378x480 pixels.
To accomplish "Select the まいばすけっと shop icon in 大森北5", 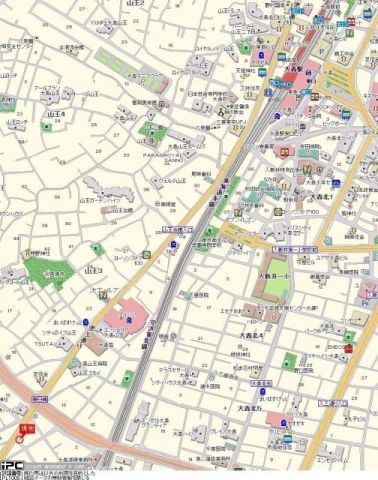I will pos(263,391).
